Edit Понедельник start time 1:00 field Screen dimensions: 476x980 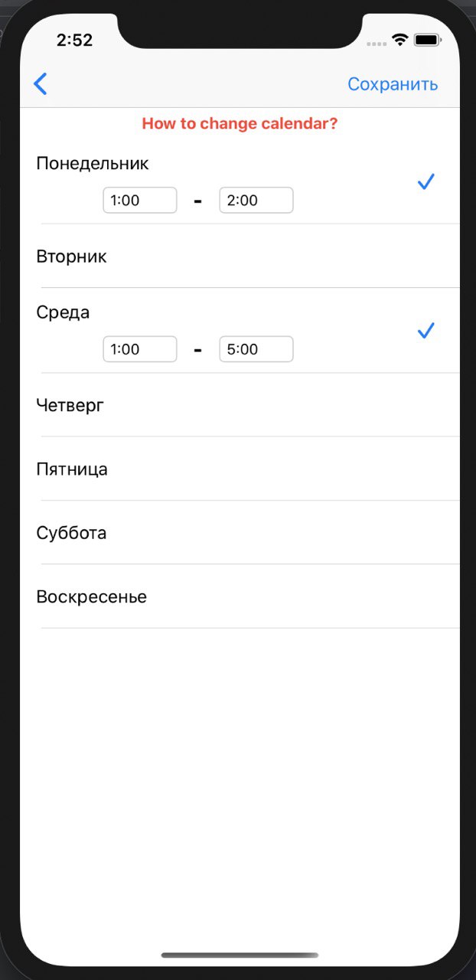(x=140, y=201)
